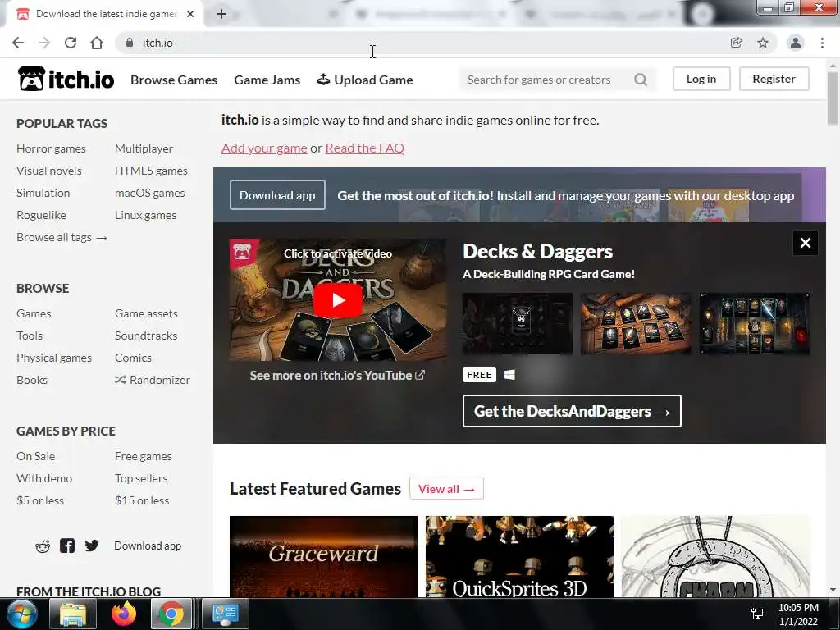Viewport: 840px width, 630px height.
Task: Open the Chrome profile avatar icon
Action: [796, 43]
